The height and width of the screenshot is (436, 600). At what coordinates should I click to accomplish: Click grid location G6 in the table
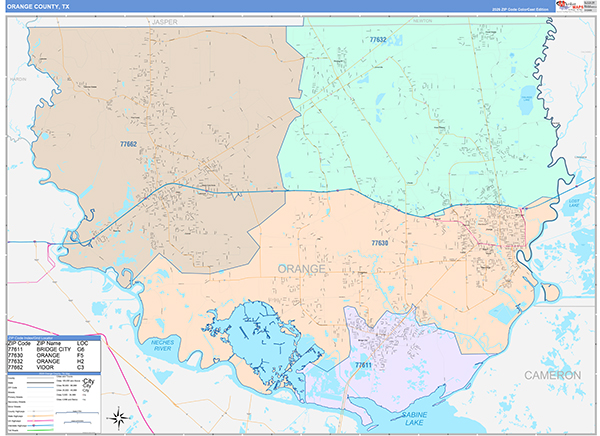[81, 349]
